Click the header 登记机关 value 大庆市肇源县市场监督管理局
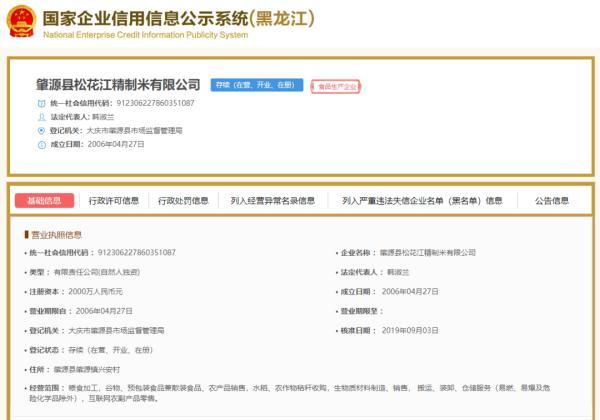The image size is (600, 420). click(x=134, y=131)
